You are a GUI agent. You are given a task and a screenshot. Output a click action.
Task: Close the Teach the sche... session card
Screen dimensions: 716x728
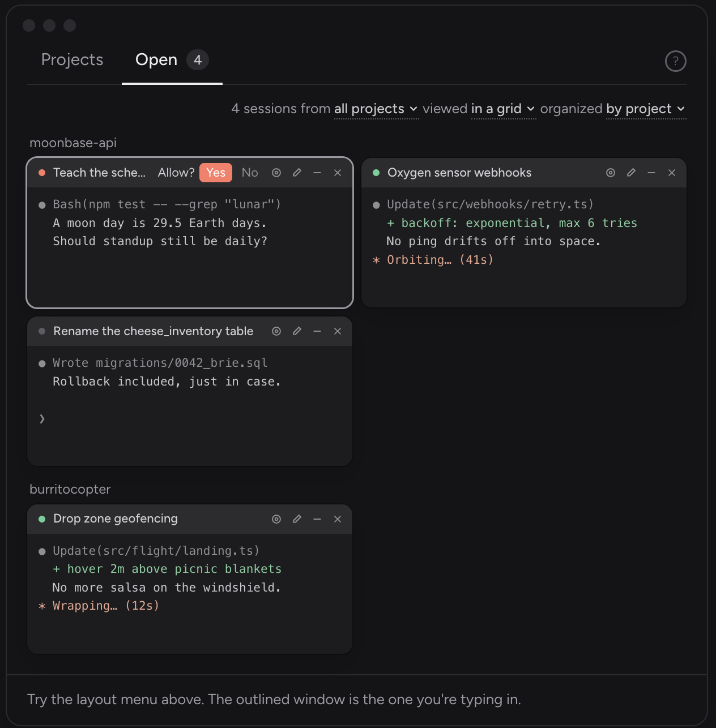(338, 173)
